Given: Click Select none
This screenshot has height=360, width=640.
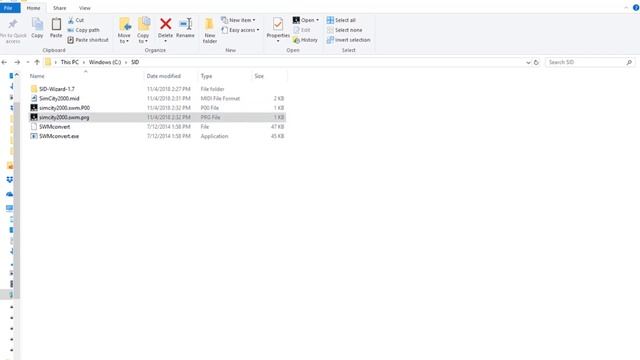Looking at the screenshot, I should [x=344, y=30].
